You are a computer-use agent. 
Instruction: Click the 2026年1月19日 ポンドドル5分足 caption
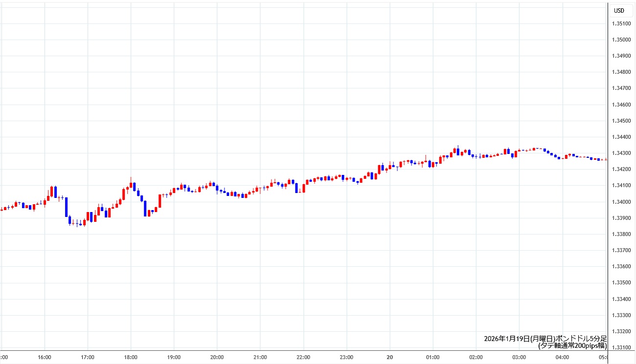coord(545,339)
